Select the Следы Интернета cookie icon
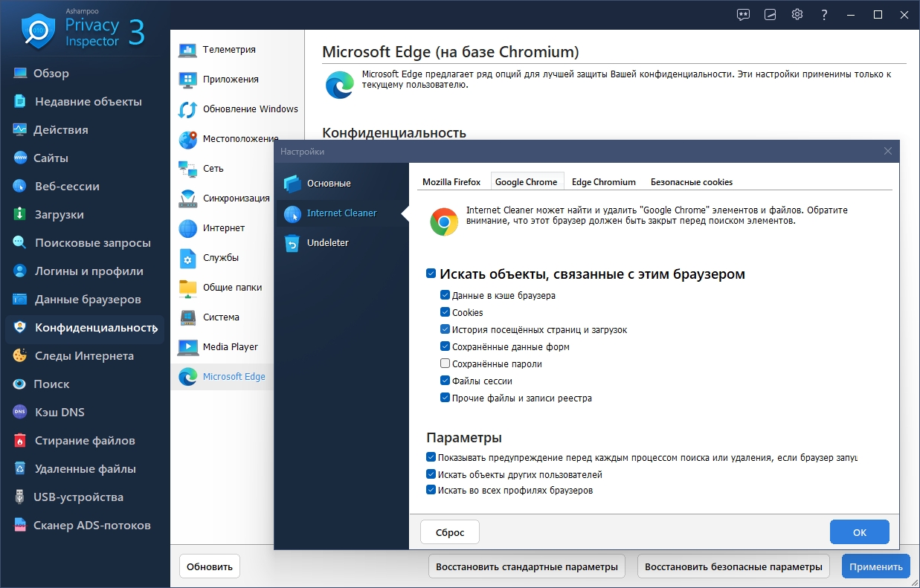 (x=20, y=356)
